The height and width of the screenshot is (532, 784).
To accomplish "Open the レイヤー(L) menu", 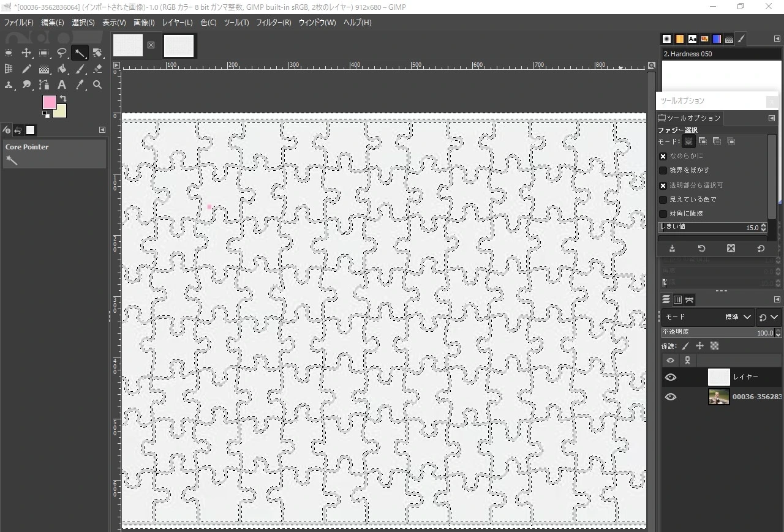I will coord(177,23).
